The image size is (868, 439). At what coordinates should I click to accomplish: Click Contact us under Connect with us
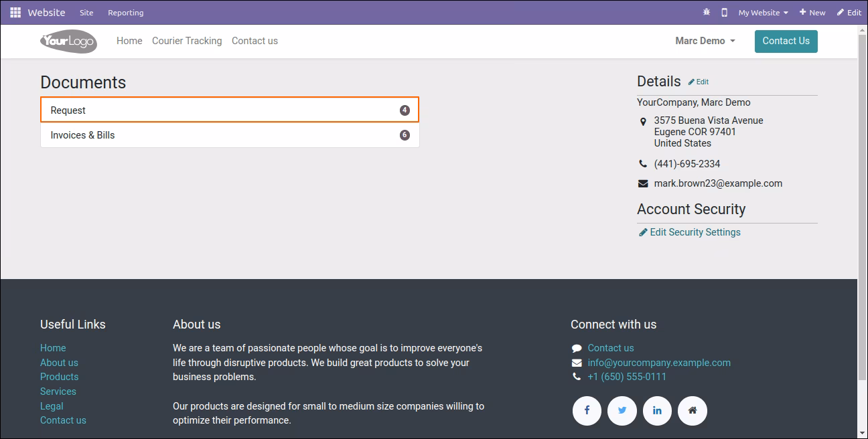611,348
